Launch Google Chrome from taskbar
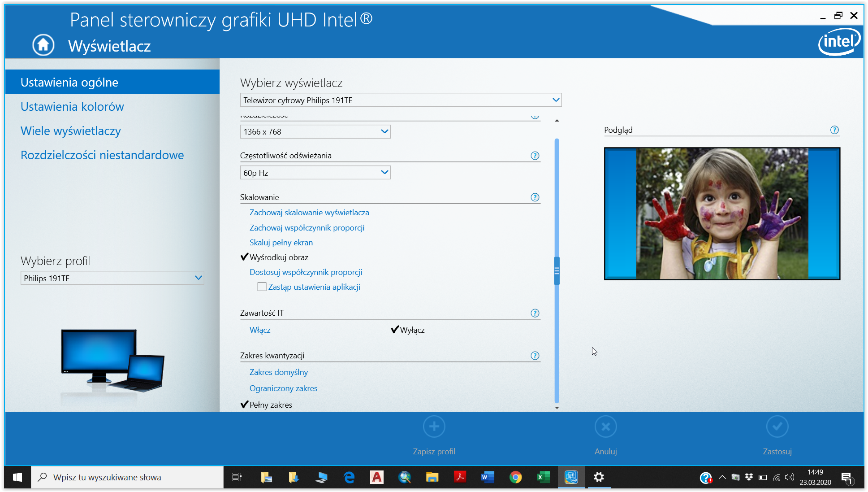Screen dimensions: 868x492 click(x=516, y=477)
